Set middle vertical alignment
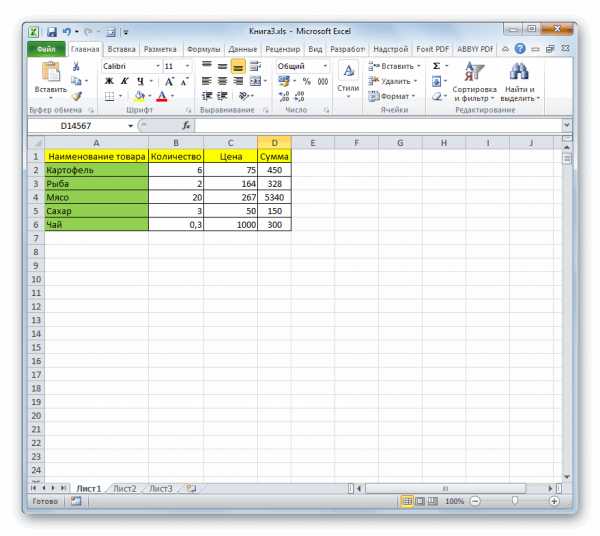600x536 pixels. point(222,66)
